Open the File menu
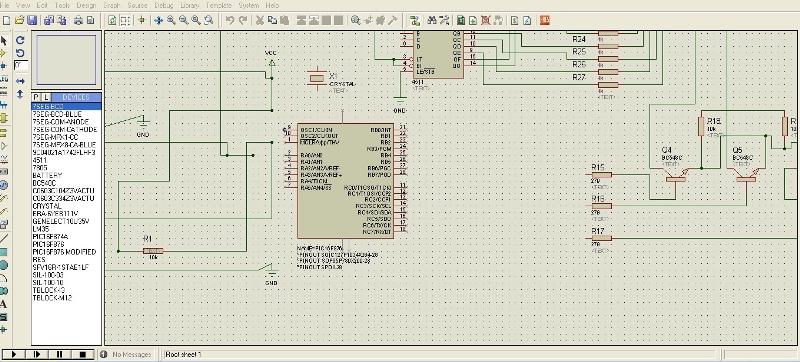 (x=5, y=5)
